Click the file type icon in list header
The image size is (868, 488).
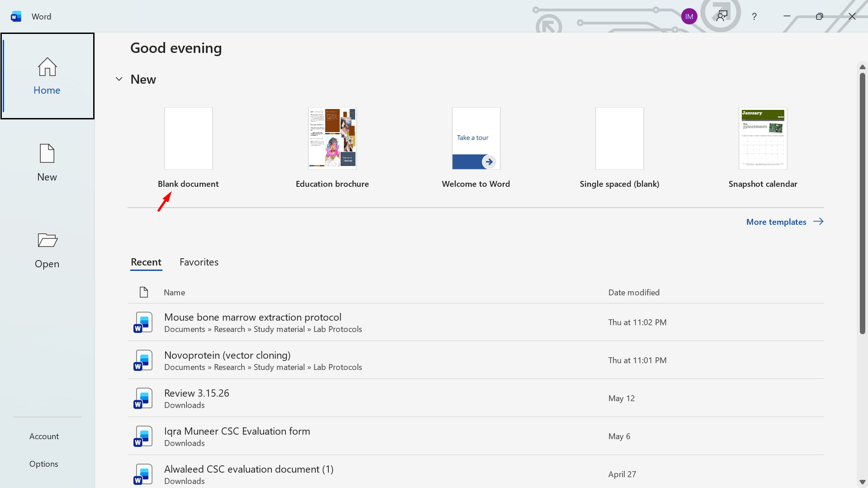click(x=144, y=292)
